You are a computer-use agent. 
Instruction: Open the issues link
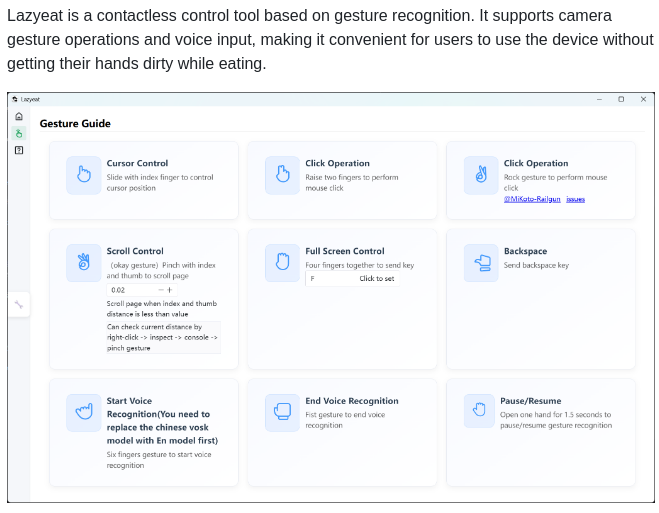coord(576,199)
